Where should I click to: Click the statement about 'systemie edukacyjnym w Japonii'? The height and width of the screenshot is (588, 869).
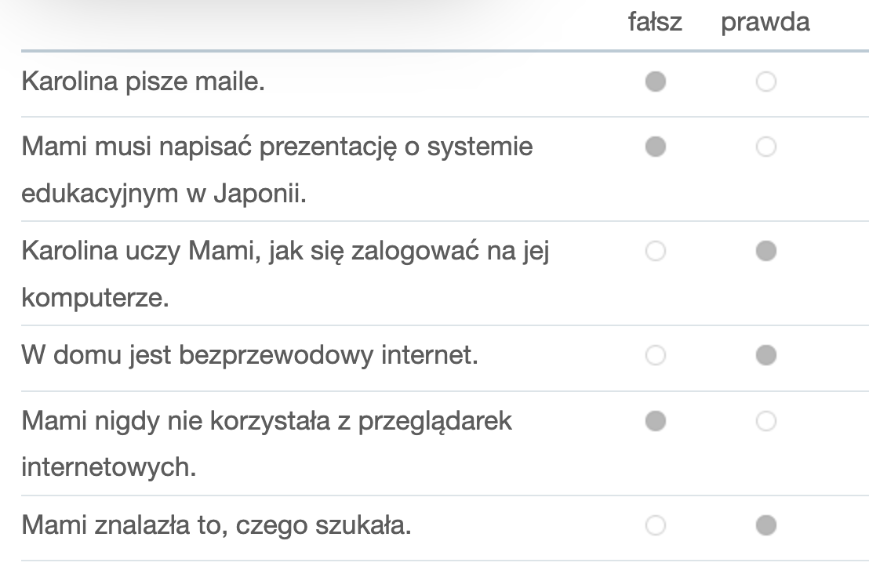point(277,170)
